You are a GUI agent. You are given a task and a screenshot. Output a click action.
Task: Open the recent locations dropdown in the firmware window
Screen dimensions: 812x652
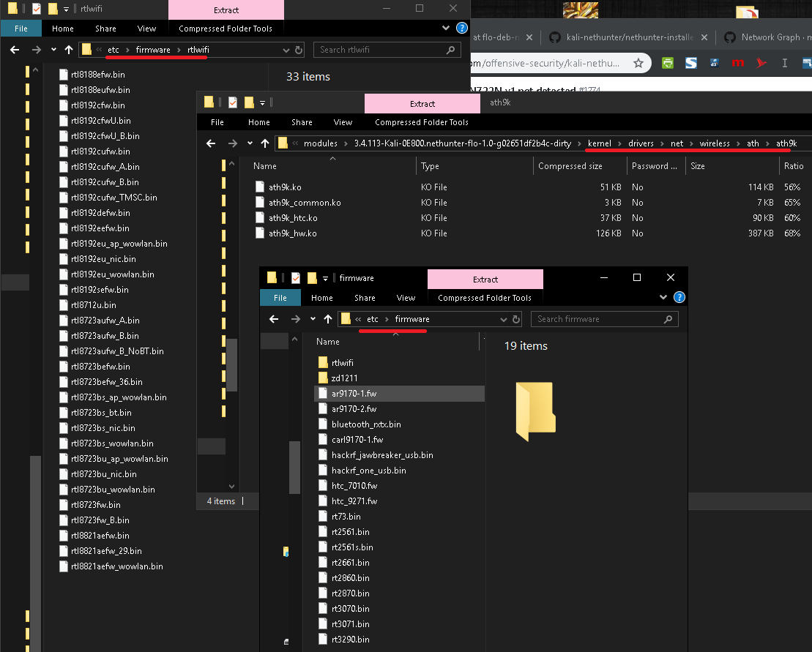tap(313, 319)
